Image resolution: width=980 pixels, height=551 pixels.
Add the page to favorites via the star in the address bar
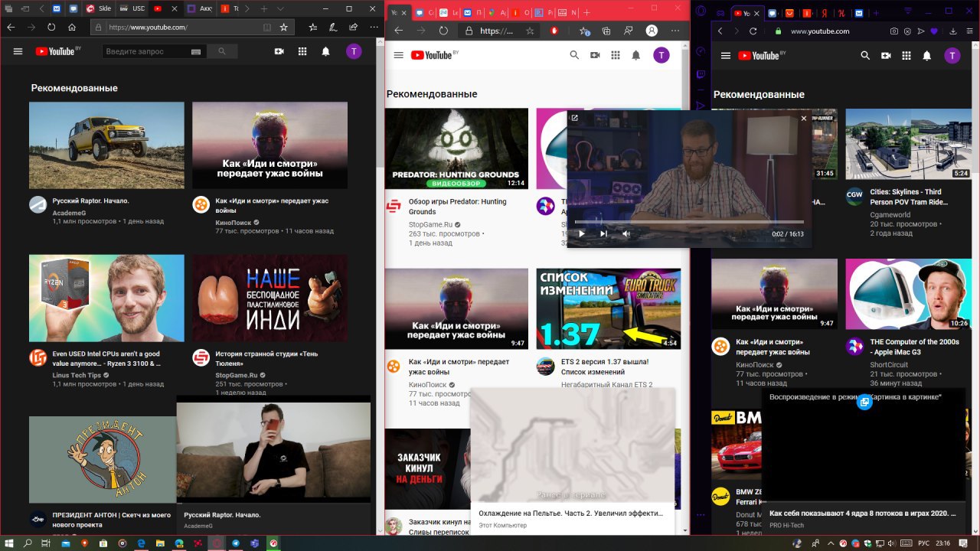[x=284, y=27]
